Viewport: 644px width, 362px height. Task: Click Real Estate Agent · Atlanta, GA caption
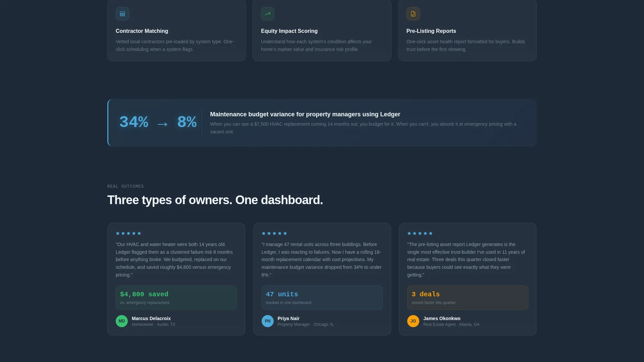(451, 324)
